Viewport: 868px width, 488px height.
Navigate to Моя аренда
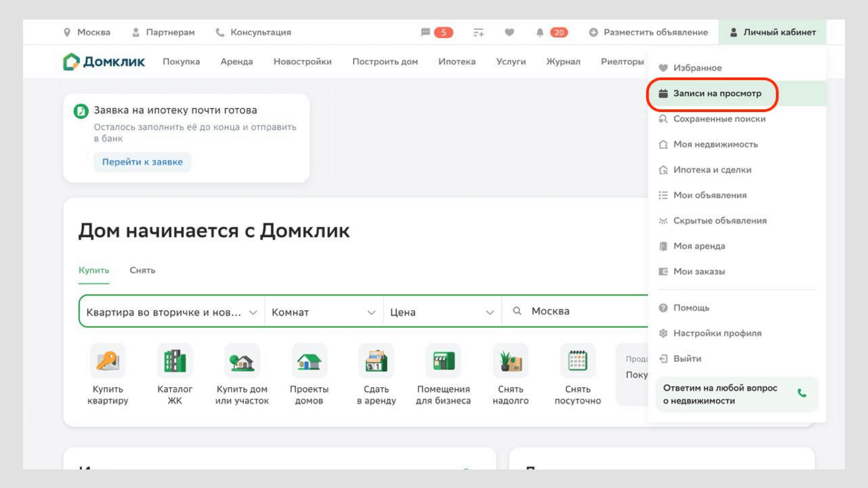pyautogui.click(x=698, y=245)
